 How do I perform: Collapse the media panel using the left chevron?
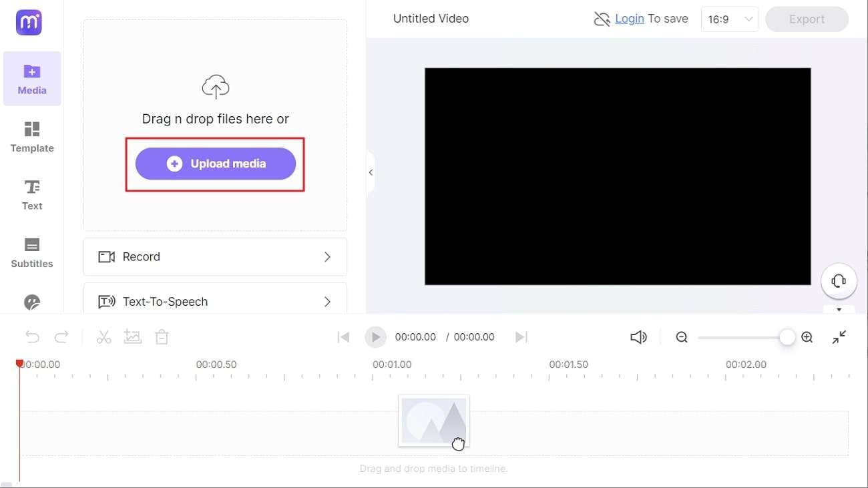(x=371, y=172)
